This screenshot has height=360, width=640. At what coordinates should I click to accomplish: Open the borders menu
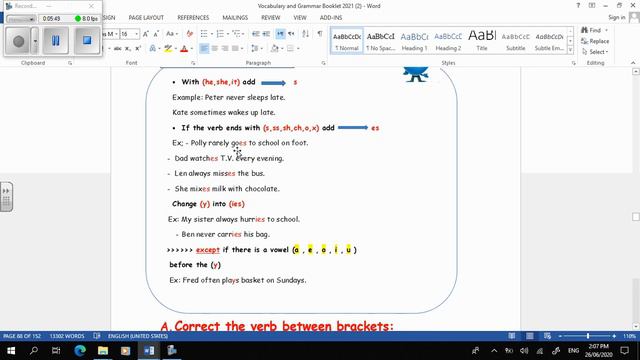[x=292, y=49]
